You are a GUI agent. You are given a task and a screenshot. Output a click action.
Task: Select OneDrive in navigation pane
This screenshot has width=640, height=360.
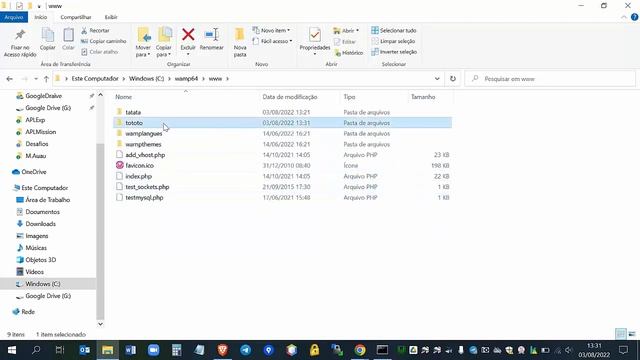pos(33,172)
